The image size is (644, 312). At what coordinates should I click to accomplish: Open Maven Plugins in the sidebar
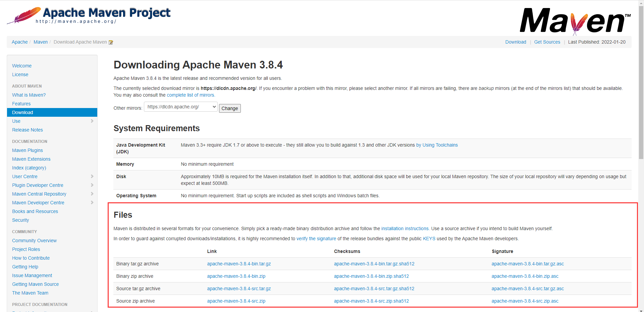click(x=28, y=150)
